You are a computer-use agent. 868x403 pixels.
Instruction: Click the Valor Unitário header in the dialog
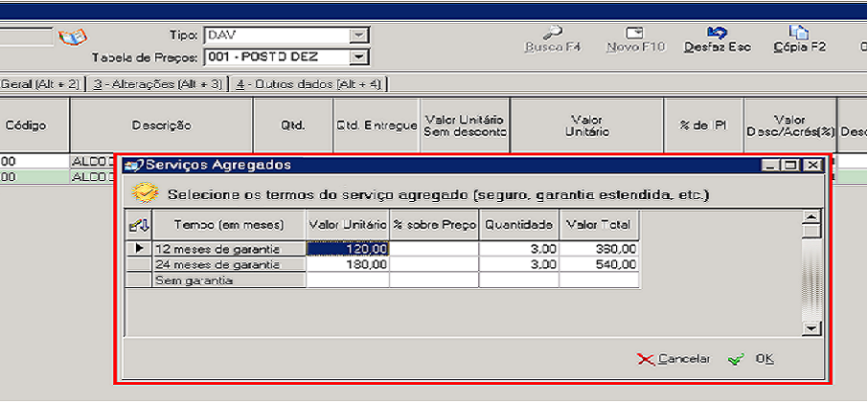tap(348, 225)
